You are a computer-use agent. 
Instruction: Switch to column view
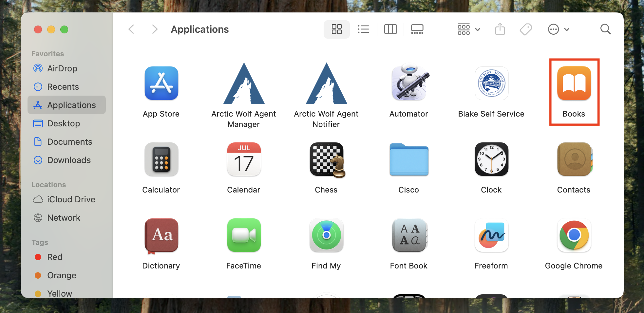coord(390,29)
